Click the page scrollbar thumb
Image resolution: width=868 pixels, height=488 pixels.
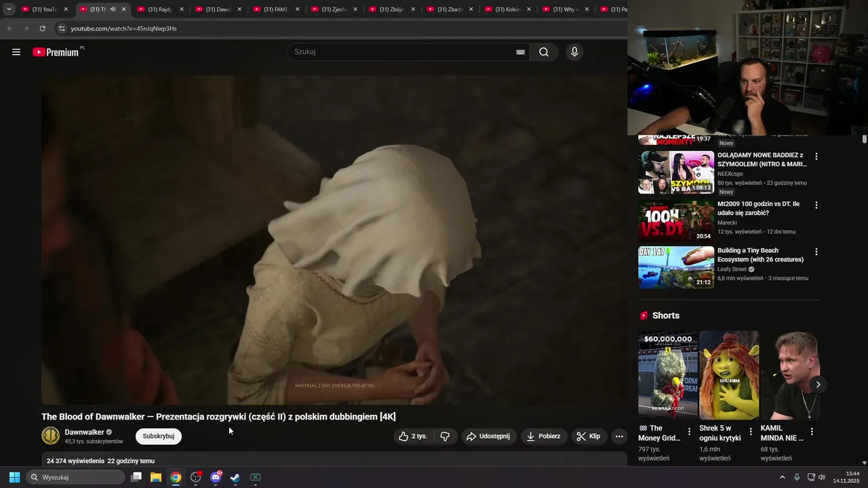pos(865,139)
